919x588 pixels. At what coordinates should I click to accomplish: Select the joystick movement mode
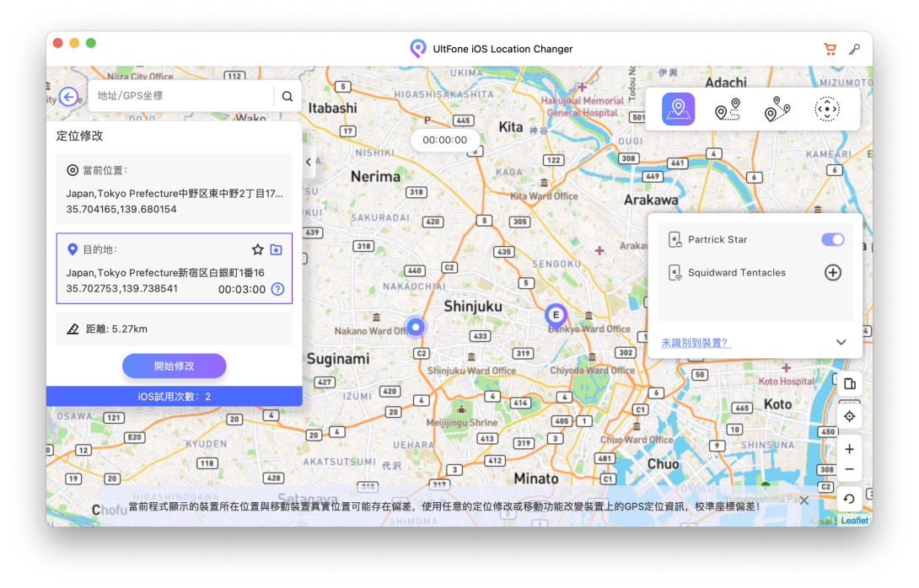827,110
